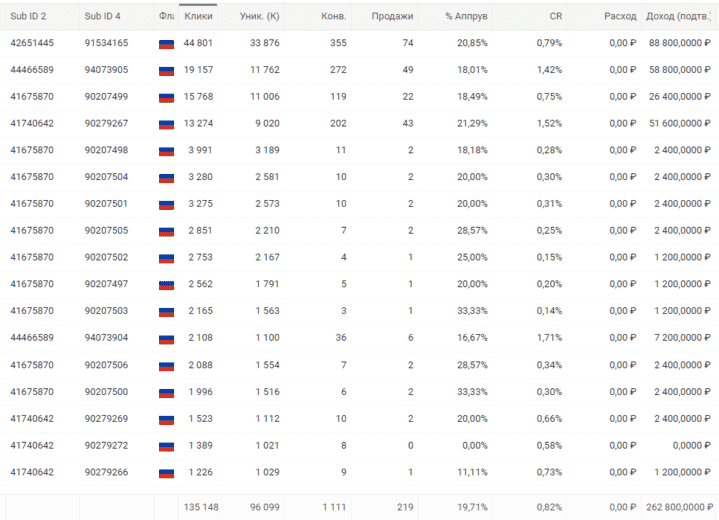Viewport: 719px width, 520px height.
Task: Click the Доход (подтв.) column header
Action: click(678, 16)
